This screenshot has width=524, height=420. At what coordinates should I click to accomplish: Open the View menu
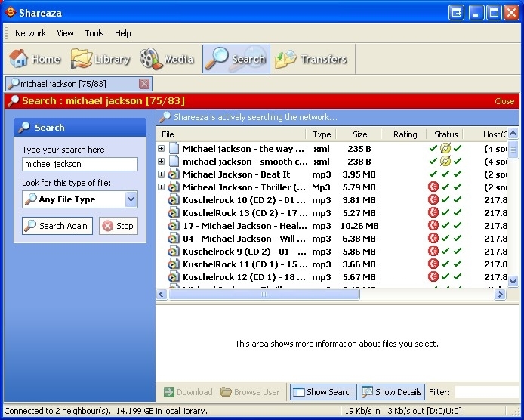pos(65,33)
